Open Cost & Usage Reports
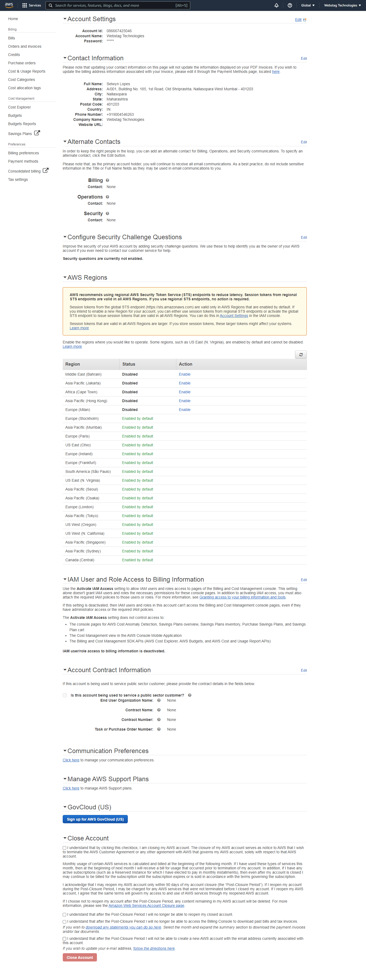 (x=27, y=71)
